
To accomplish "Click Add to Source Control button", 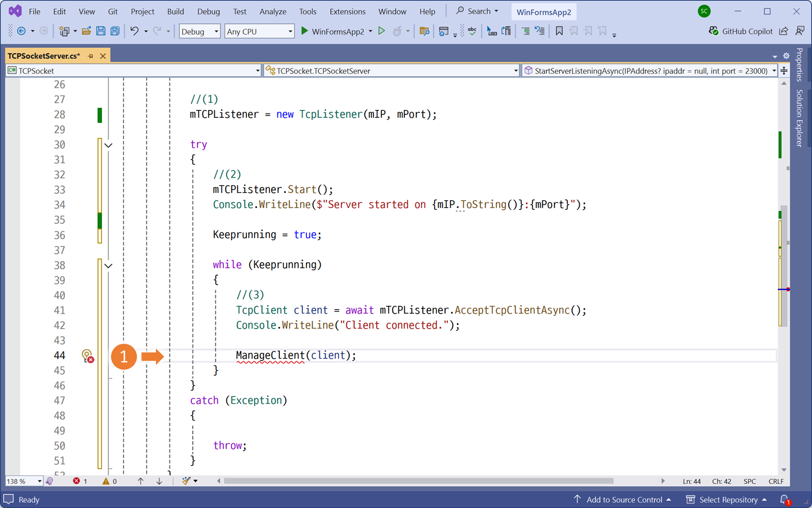I will point(622,500).
